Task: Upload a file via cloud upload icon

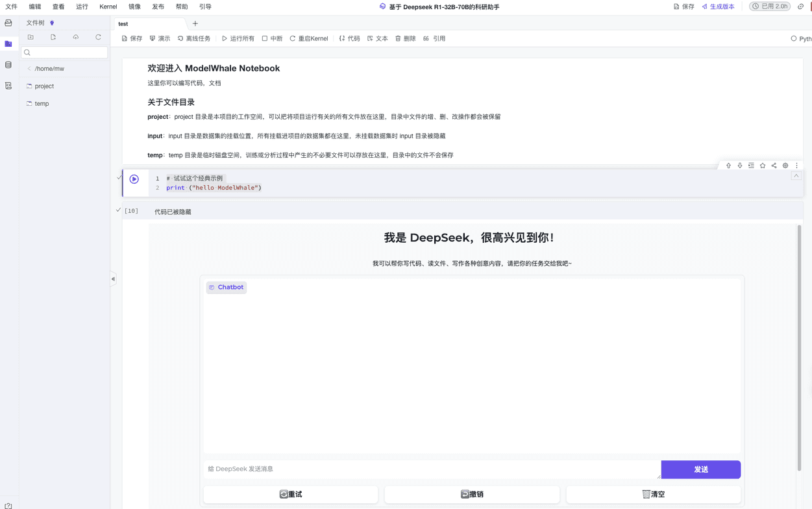Action: coord(76,37)
